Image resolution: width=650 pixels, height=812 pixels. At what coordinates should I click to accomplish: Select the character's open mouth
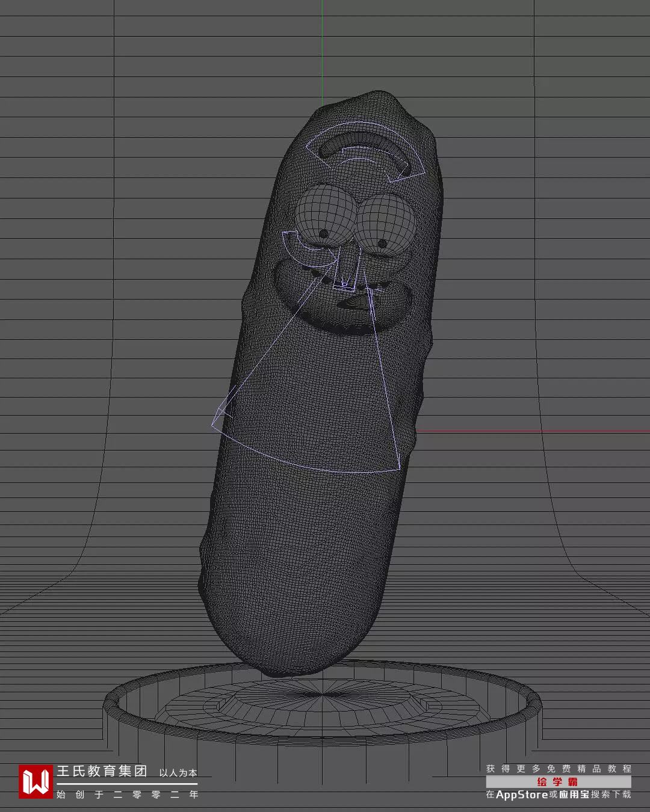[343, 298]
